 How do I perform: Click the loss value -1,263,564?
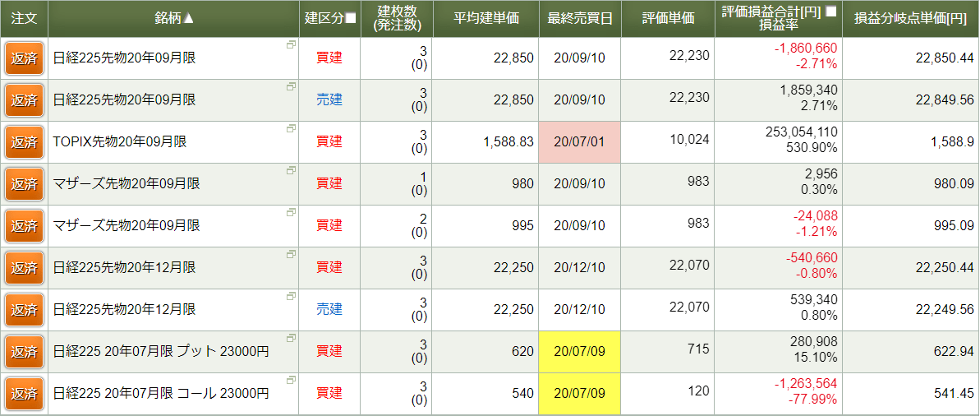tap(806, 383)
